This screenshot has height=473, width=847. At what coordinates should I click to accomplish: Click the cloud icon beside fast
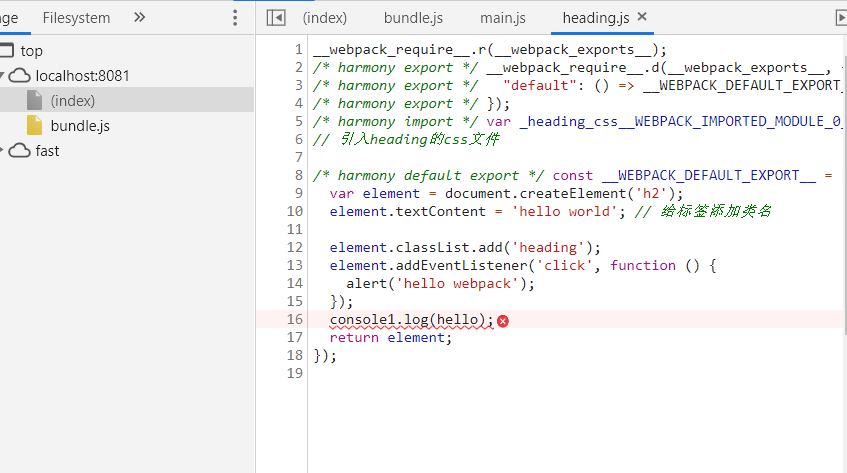(x=19, y=151)
